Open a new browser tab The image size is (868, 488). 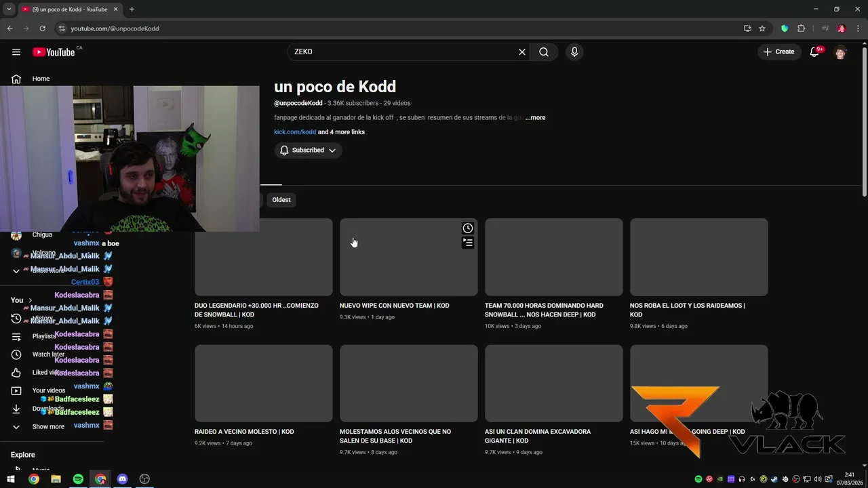pyautogui.click(x=132, y=9)
